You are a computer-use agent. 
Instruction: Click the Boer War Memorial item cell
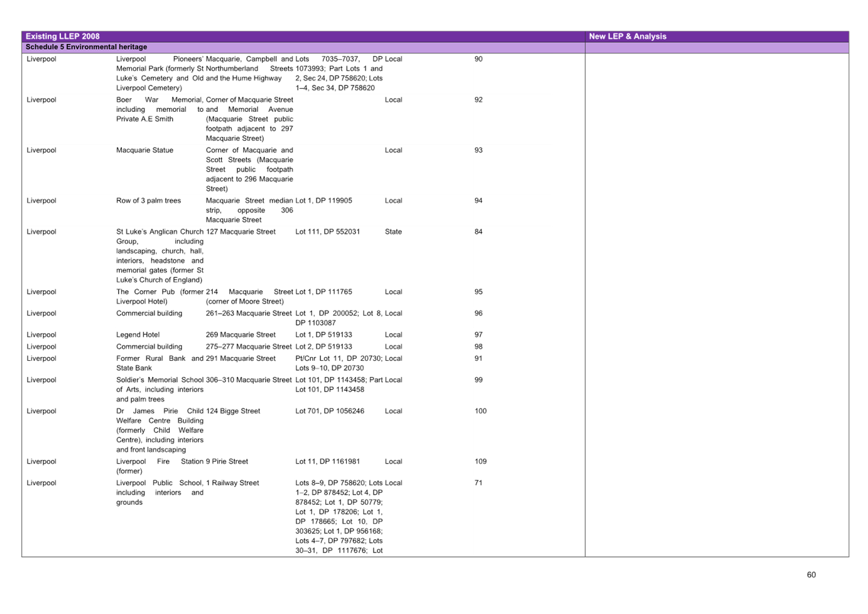click(x=160, y=109)
